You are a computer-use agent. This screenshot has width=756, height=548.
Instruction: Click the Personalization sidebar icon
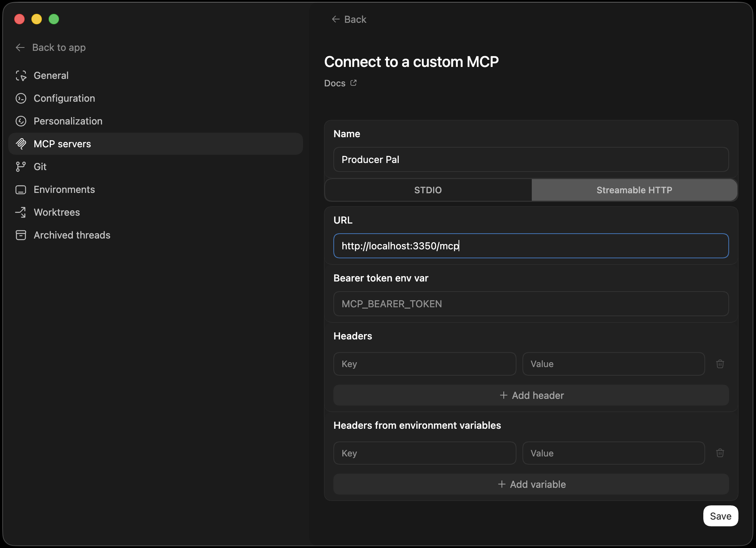[x=21, y=121]
